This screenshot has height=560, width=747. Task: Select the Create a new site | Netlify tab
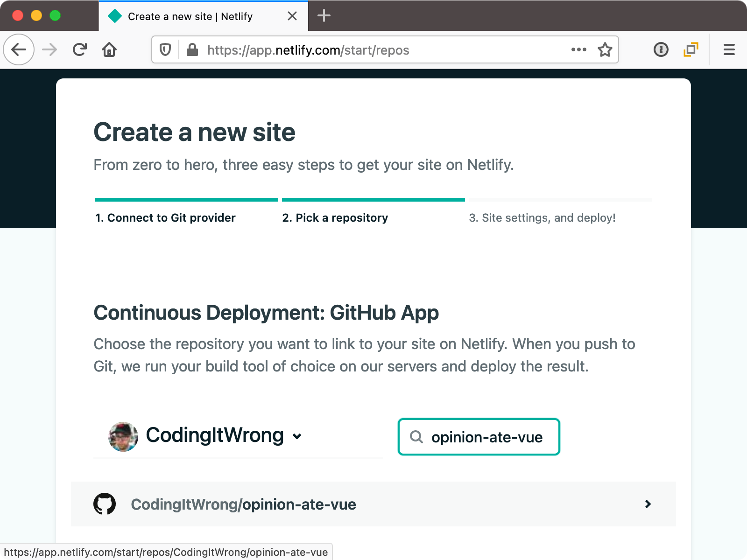(204, 16)
